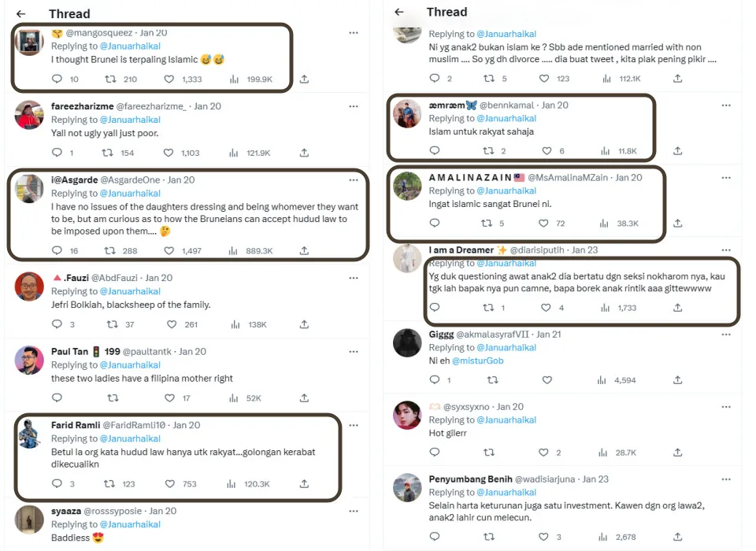The width and height of the screenshot is (756, 551).
Task: Open three-dot menu on AbdFauzi's tweet
Action: (x=354, y=278)
